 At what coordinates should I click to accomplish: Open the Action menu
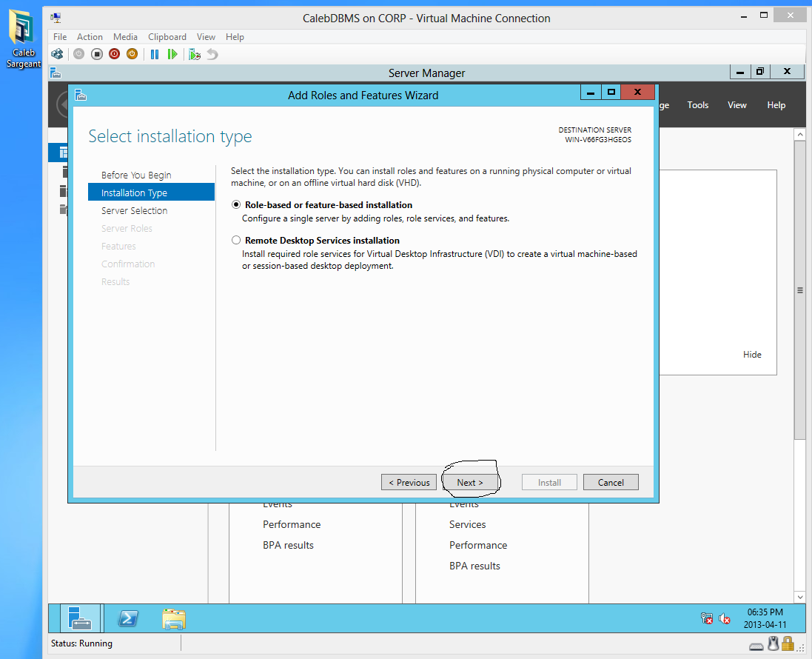[x=90, y=37]
